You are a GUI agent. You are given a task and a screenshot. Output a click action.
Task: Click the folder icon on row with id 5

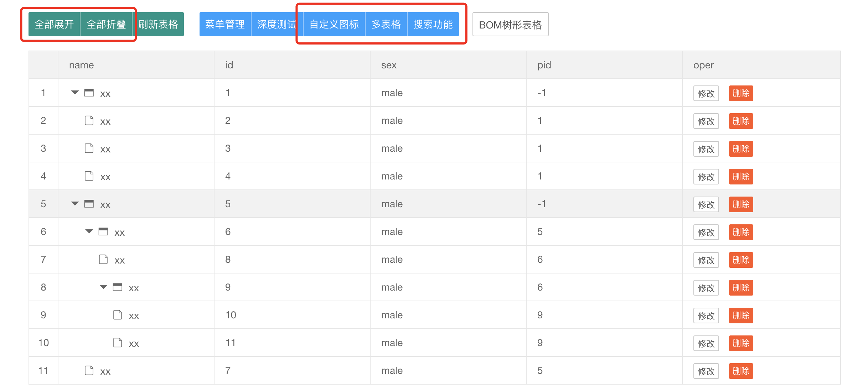tap(89, 204)
